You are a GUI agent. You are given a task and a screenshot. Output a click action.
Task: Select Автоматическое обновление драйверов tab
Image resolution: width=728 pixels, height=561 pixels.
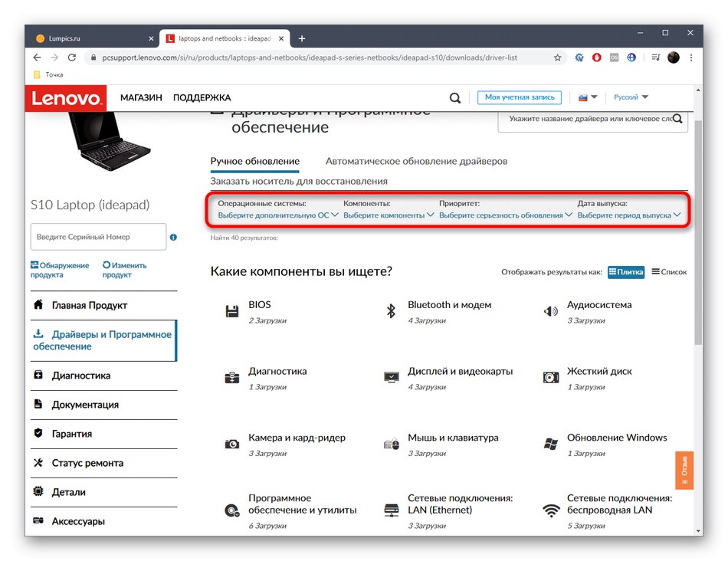[416, 161]
